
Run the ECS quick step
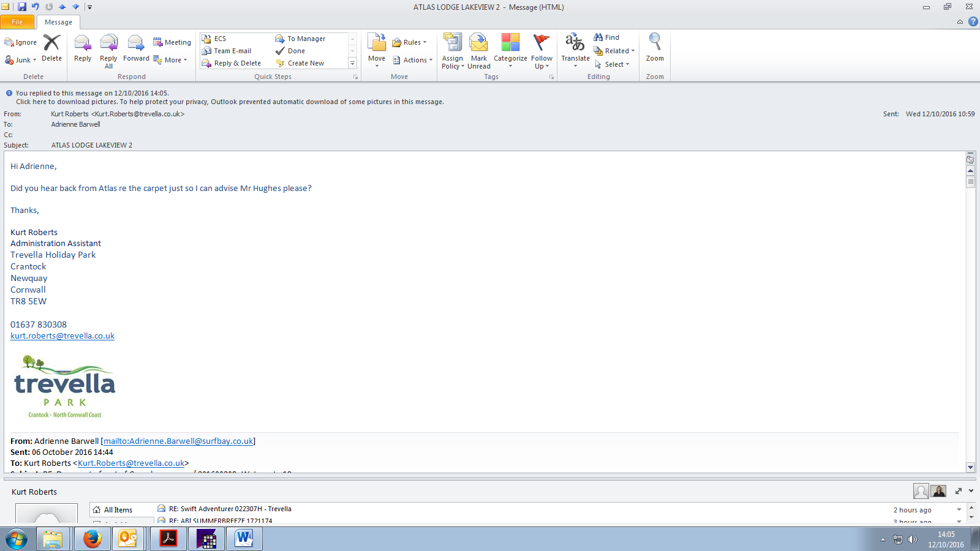(214, 39)
